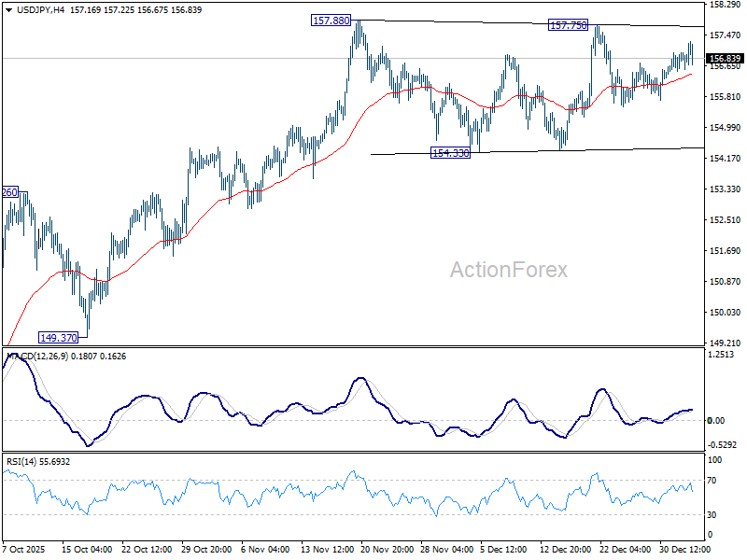
Task: Expand the USDJPY,H4 symbol dropdown arrow
Action: [9, 10]
